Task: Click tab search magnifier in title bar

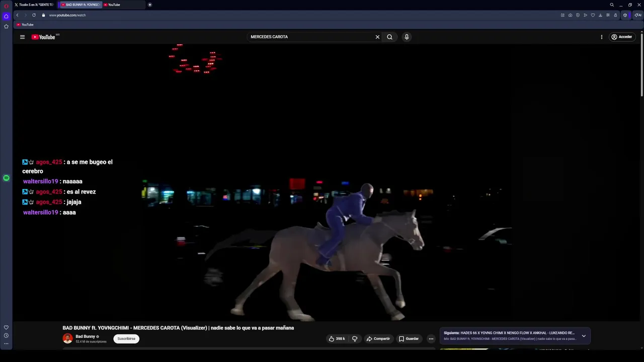Action: pos(612,5)
